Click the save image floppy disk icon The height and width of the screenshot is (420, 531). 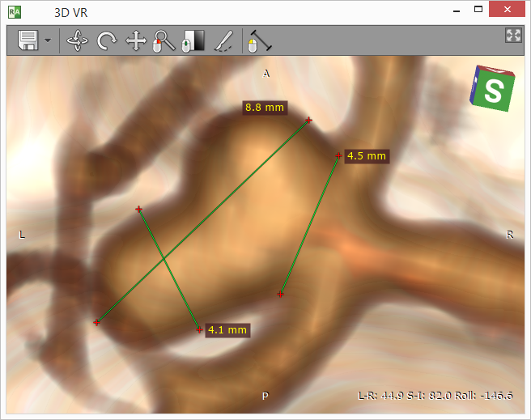point(28,40)
